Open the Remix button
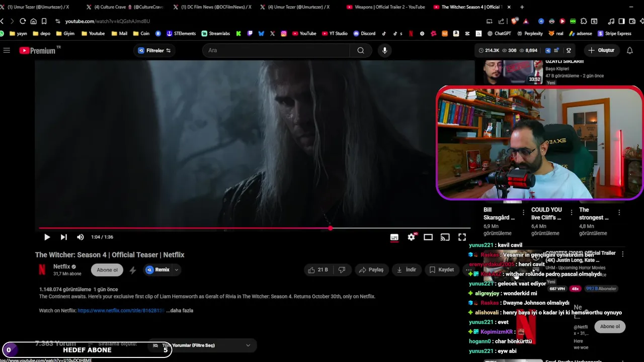Screen dimensions: 644x362 click(x=158, y=270)
